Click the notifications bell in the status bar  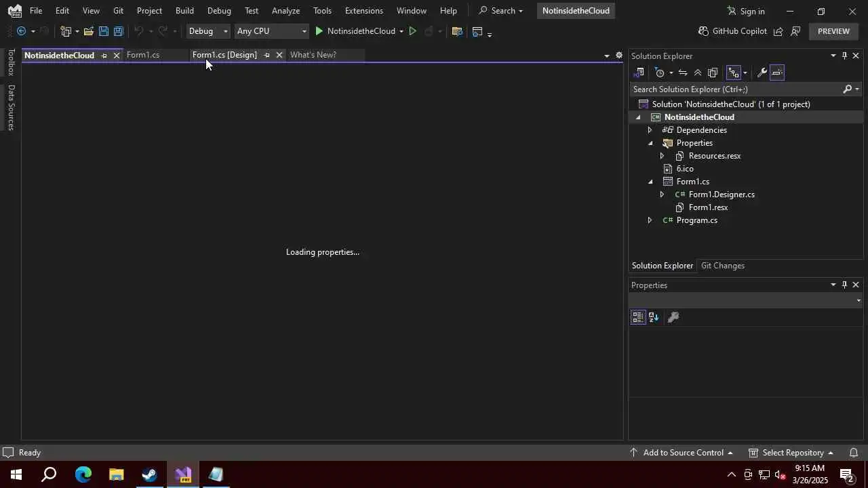click(x=854, y=453)
